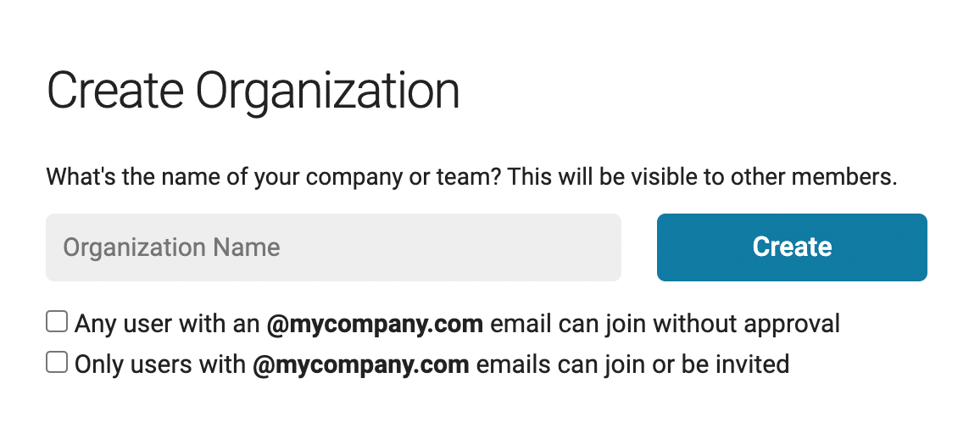Click bold @mycompany.com in the 'Any user' line

[375, 325]
